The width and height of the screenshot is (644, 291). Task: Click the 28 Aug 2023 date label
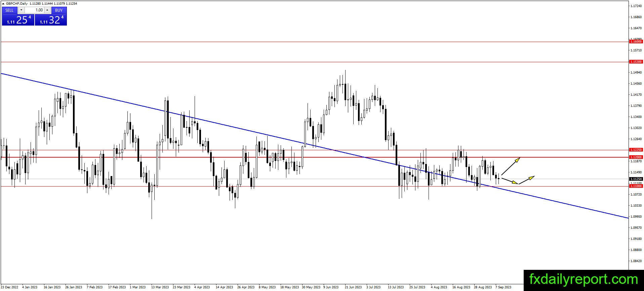(483, 287)
